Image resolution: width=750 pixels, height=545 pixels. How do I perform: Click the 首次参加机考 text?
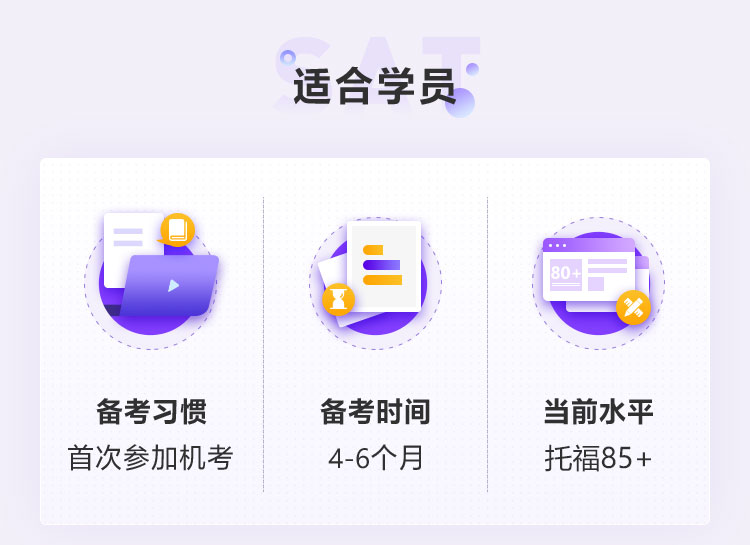[x=151, y=458]
